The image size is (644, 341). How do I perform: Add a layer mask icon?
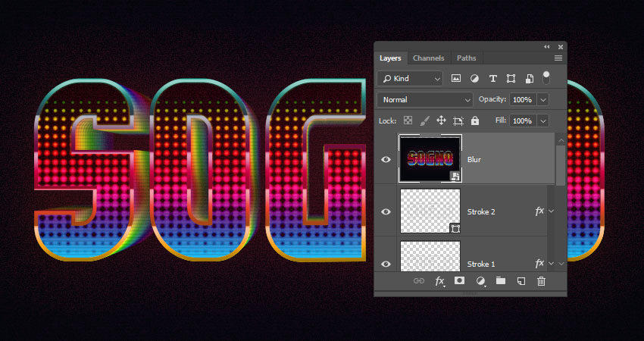click(x=459, y=280)
